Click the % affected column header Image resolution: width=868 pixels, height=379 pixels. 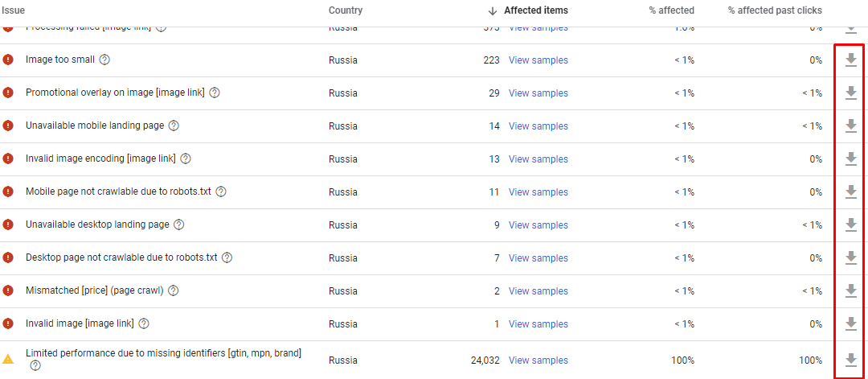click(x=671, y=10)
